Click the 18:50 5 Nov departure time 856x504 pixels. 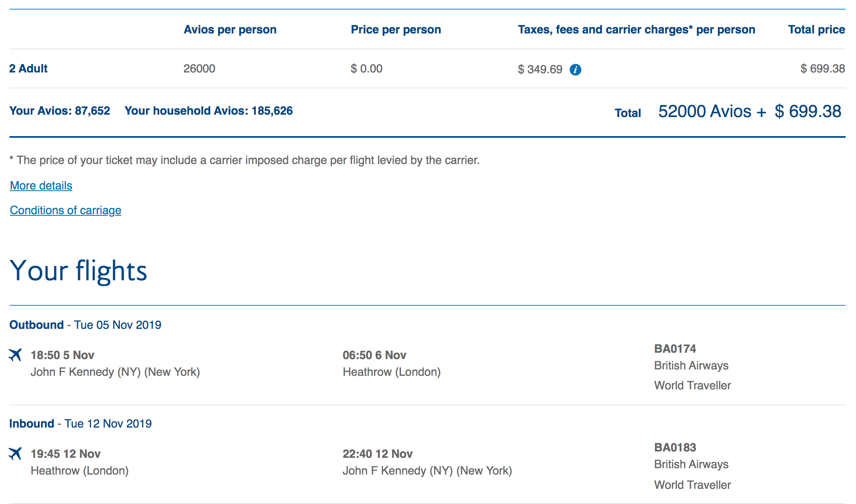pos(63,355)
